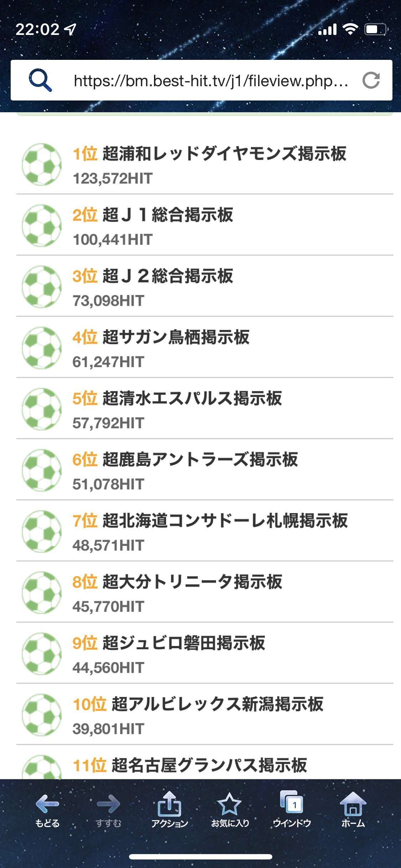Tap the URL address field
This screenshot has width=401, height=868.
[x=210, y=81]
